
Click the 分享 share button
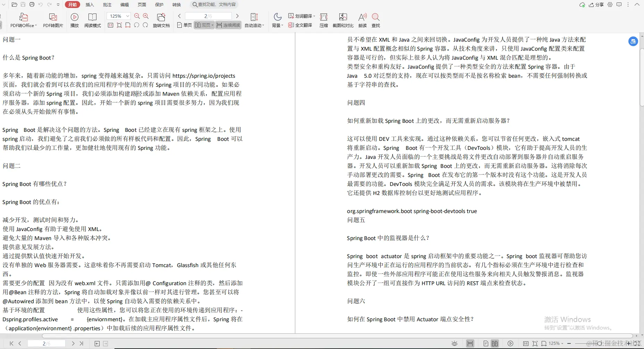click(x=596, y=5)
